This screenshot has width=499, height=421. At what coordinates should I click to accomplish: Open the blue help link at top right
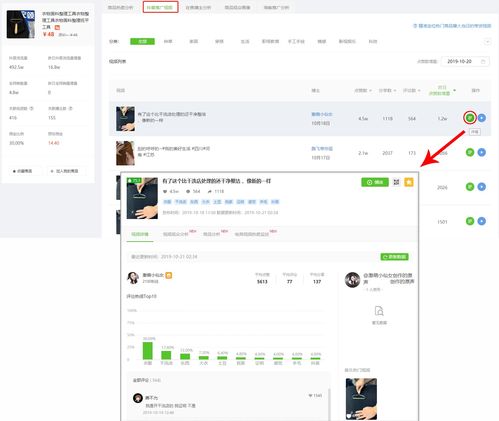click(452, 26)
